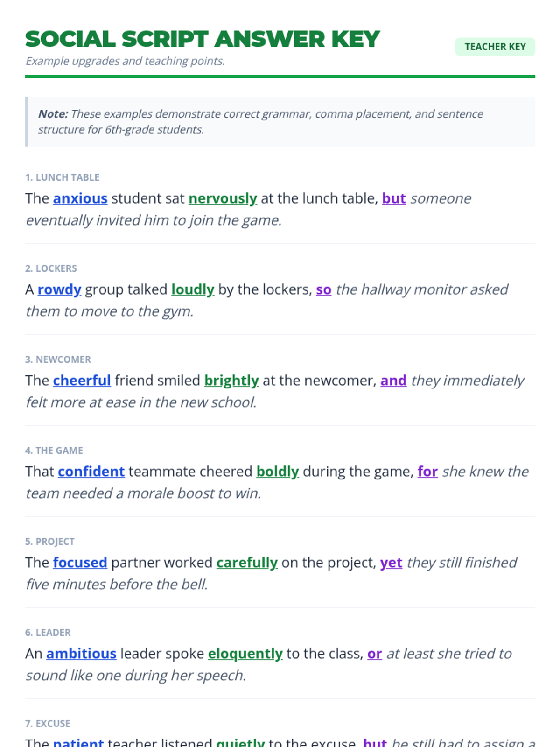The image size is (560, 747).
Task: Click the purple conjunction 'so'
Action: pyautogui.click(x=323, y=289)
